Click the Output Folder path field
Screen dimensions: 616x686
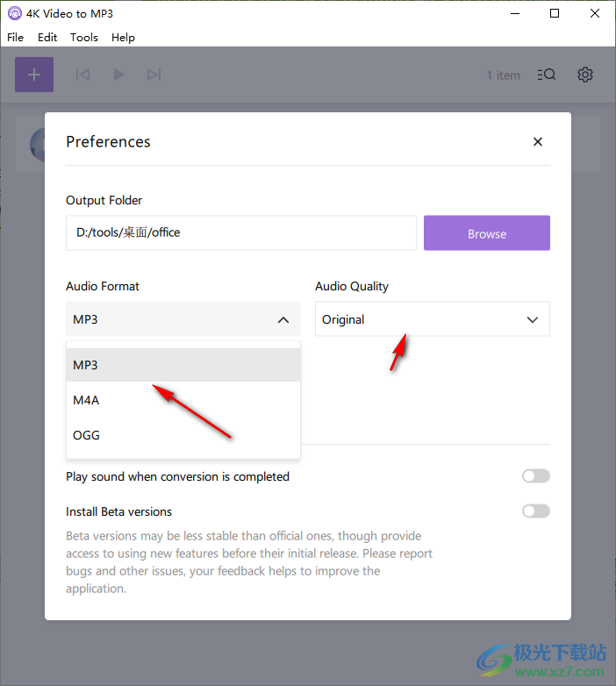pos(241,232)
